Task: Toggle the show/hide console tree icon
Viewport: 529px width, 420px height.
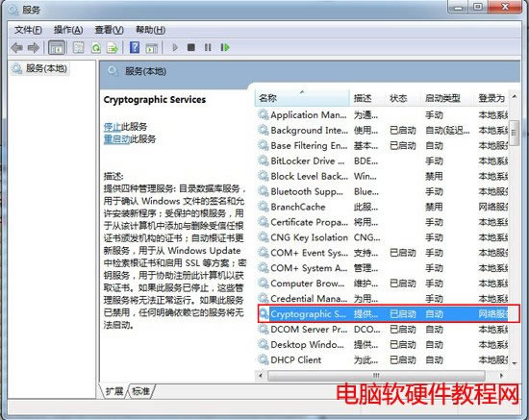Action: point(57,47)
